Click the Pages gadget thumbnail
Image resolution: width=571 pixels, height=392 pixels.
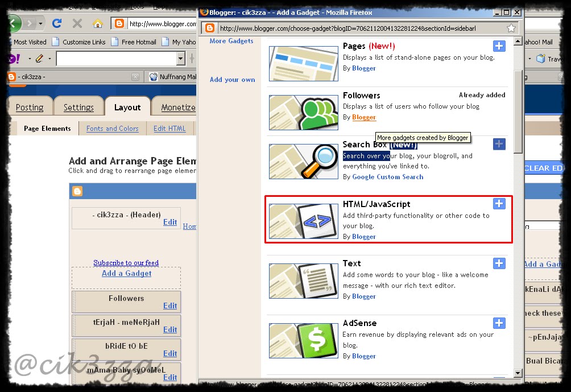pyautogui.click(x=303, y=63)
